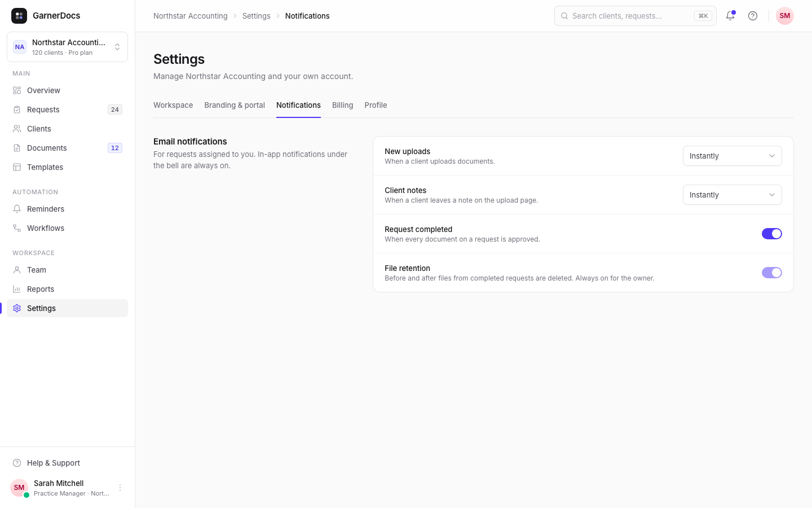Click Help & Support link
This screenshot has width=812, height=508.
[x=67, y=463]
